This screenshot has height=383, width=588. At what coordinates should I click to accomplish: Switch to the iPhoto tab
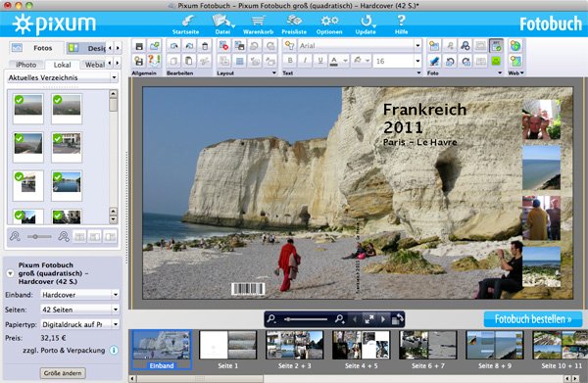[x=25, y=65]
